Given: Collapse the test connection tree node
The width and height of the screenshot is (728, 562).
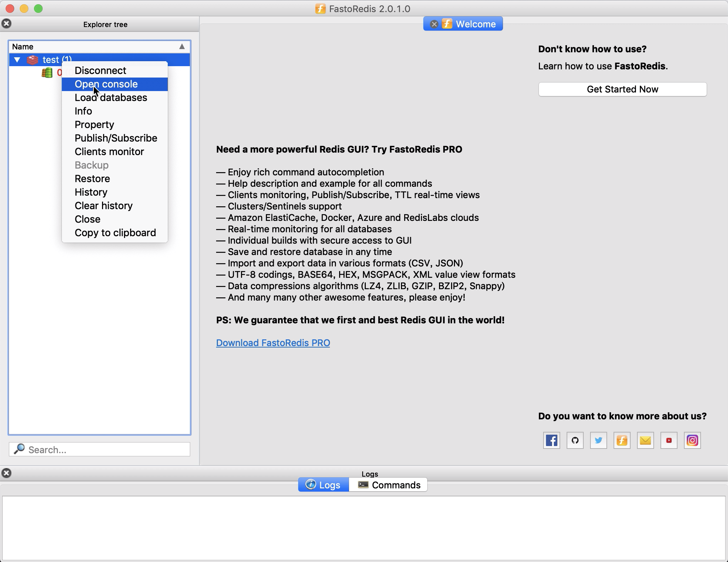Looking at the screenshot, I should tap(17, 60).
